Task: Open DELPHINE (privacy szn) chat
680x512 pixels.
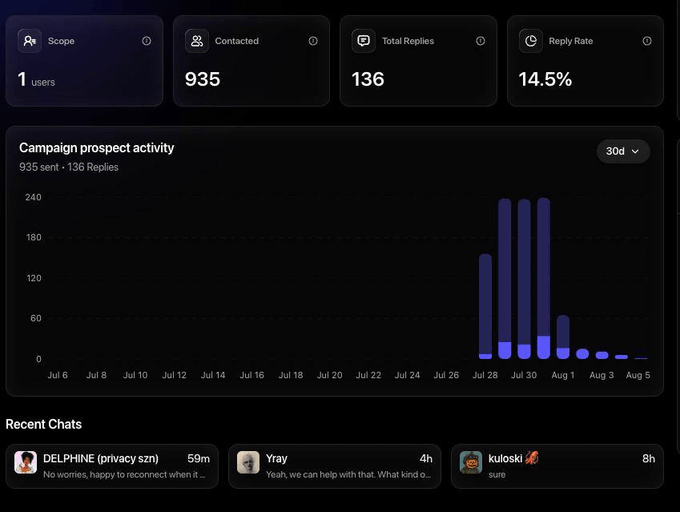Action: coord(112,466)
